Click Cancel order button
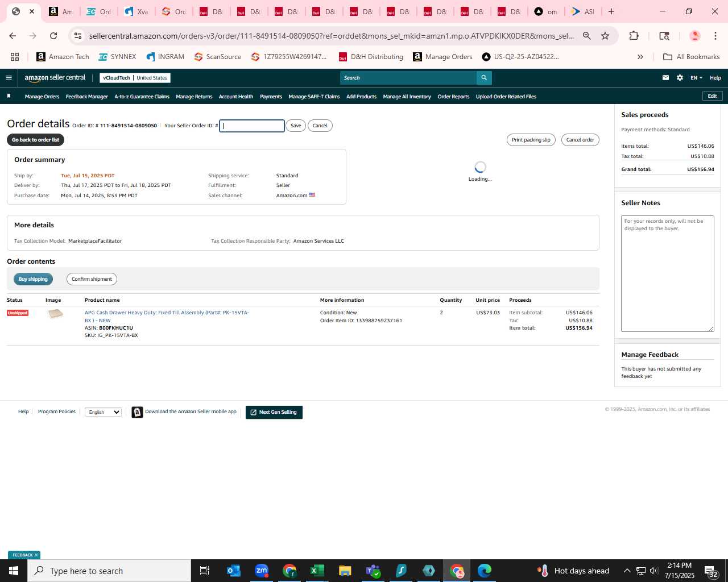 point(580,140)
